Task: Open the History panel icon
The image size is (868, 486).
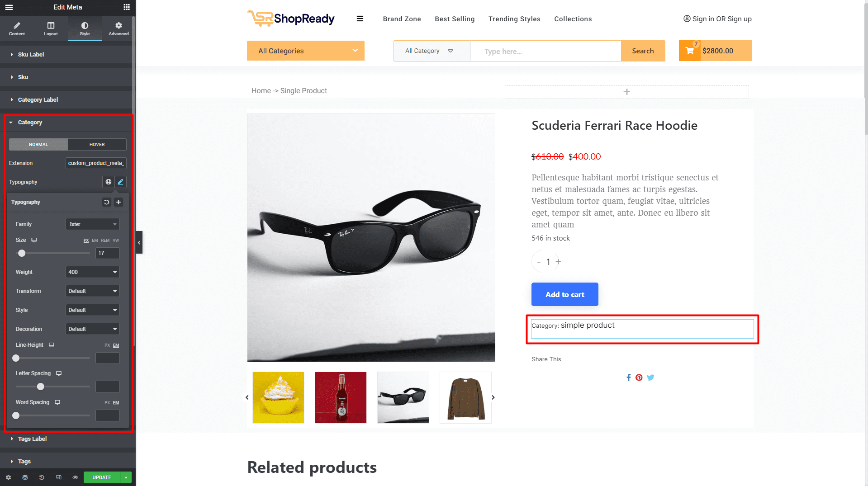Action: pos(42,477)
